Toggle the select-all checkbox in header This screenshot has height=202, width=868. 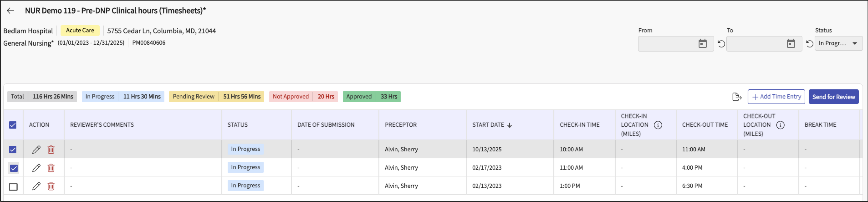coord(13,125)
